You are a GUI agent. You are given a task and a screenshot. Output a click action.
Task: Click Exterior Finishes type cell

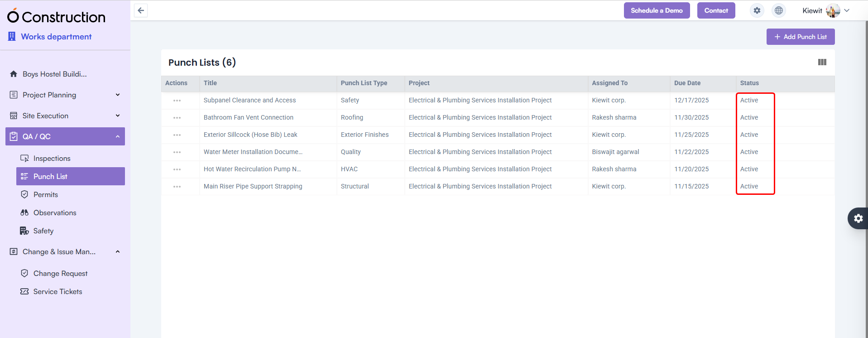coord(364,135)
